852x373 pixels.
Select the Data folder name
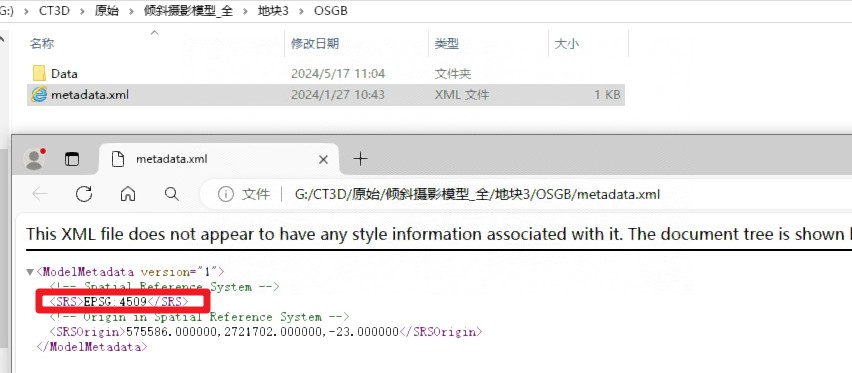[64, 73]
